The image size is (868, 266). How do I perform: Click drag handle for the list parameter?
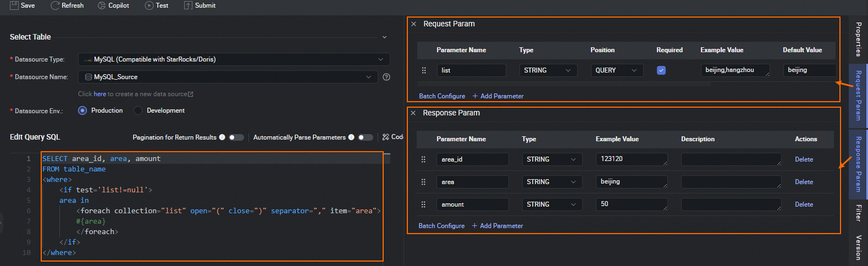click(x=424, y=70)
